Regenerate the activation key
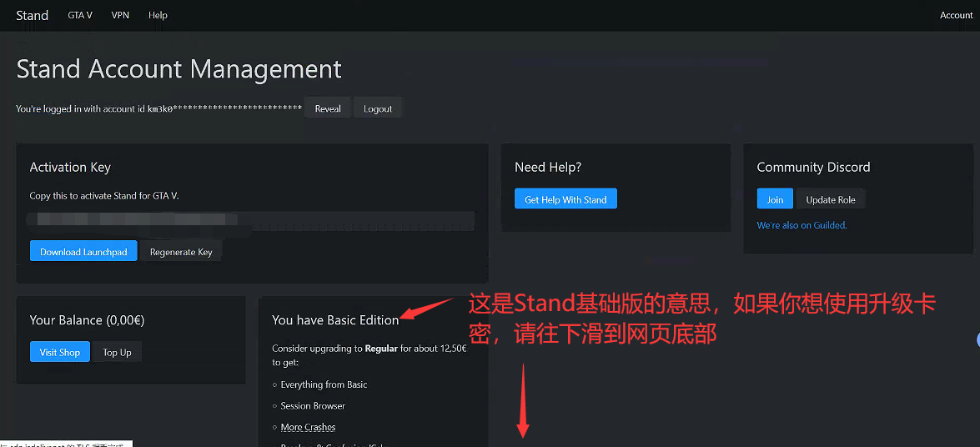The image size is (980, 447). pos(181,252)
